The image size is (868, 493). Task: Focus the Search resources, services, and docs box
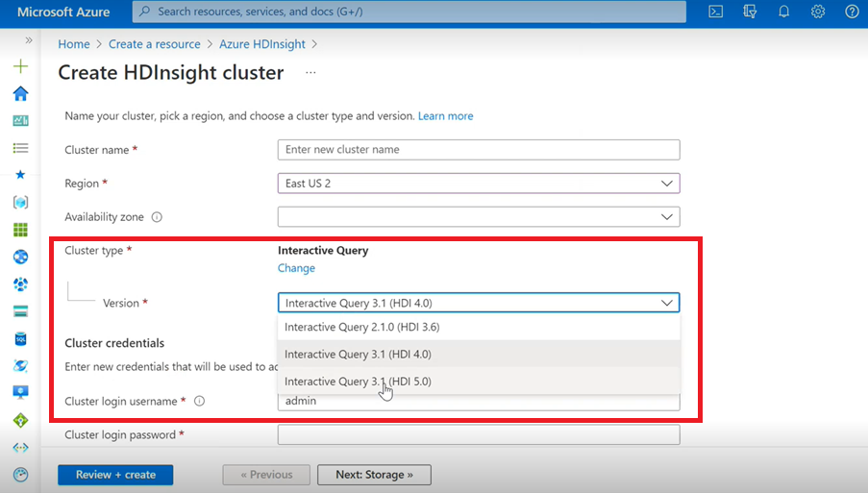(x=409, y=12)
